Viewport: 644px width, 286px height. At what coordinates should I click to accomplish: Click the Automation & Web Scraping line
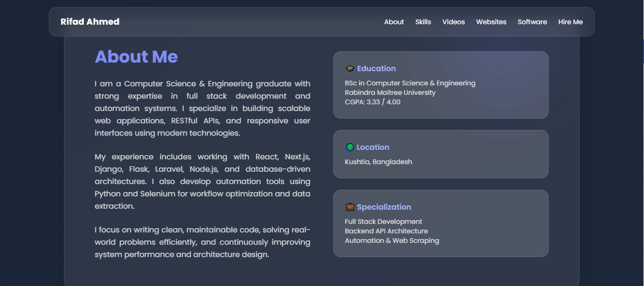tap(392, 240)
